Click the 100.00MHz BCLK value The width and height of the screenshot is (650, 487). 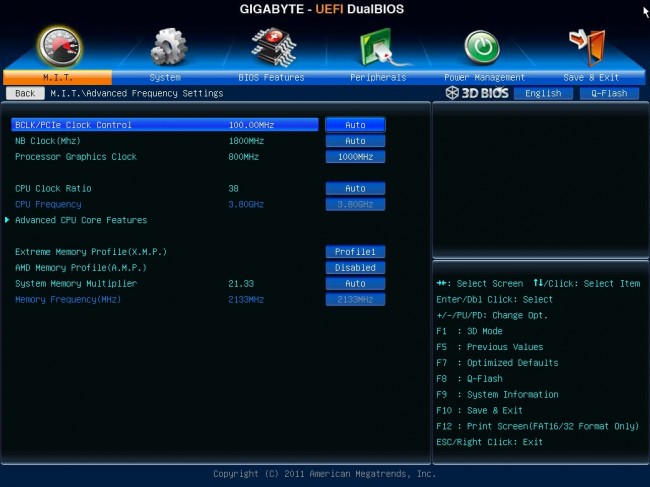(x=251, y=125)
